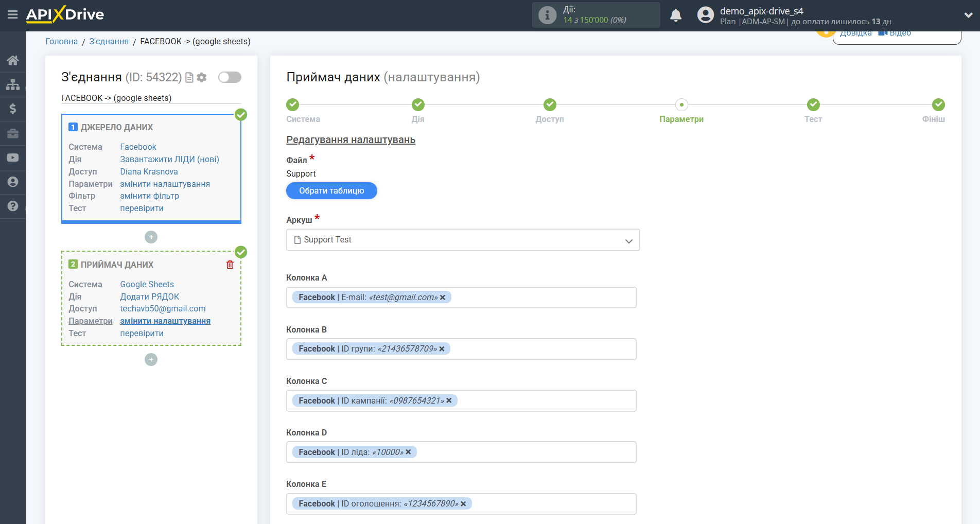Remove the ID кампанії tag from Column C
This screenshot has height=524, width=980.
point(449,400)
